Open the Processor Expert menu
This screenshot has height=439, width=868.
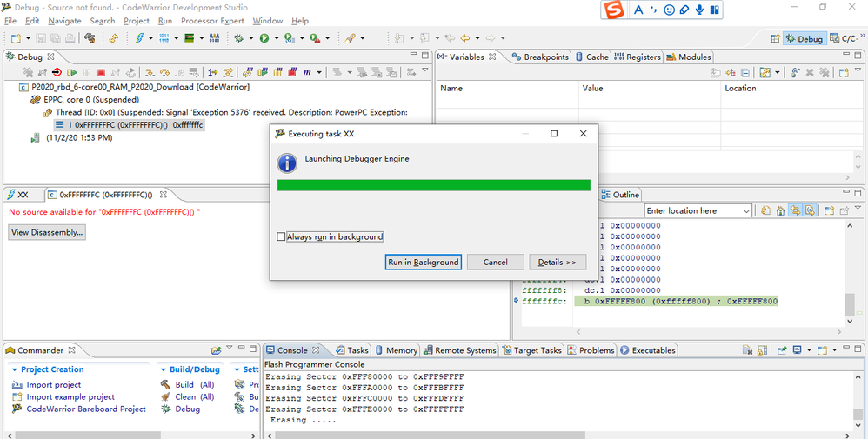point(212,21)
